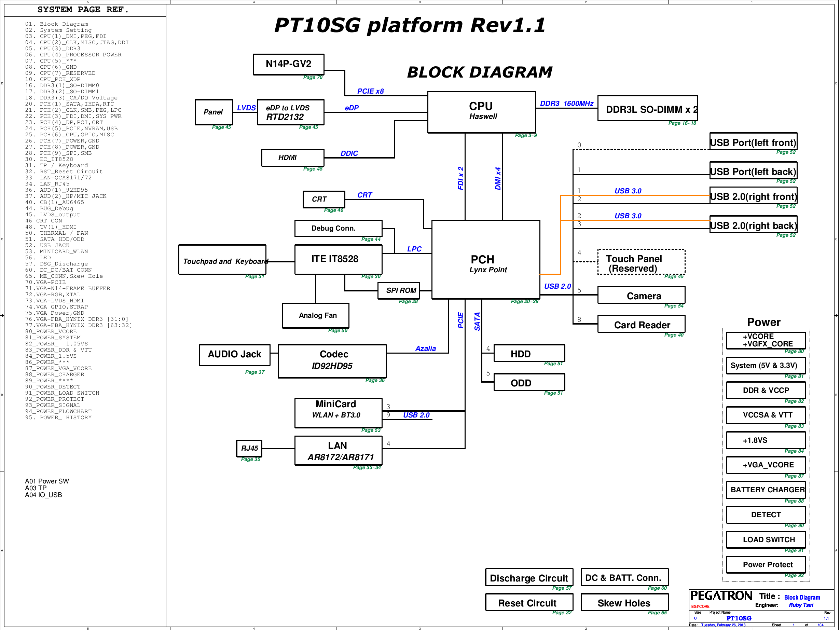Click the 'PT10SG' project name field
The width and height of the screenshot is (840, 630).
point(739,618)
